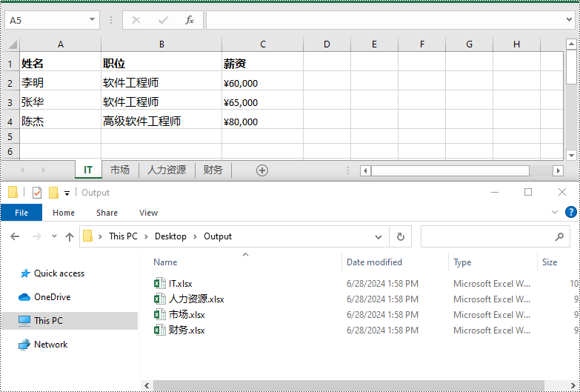Image resolution: width=580 pixels, height=392 pixels.
Task: Sort files by Date modified header
Action: point(374,262)
